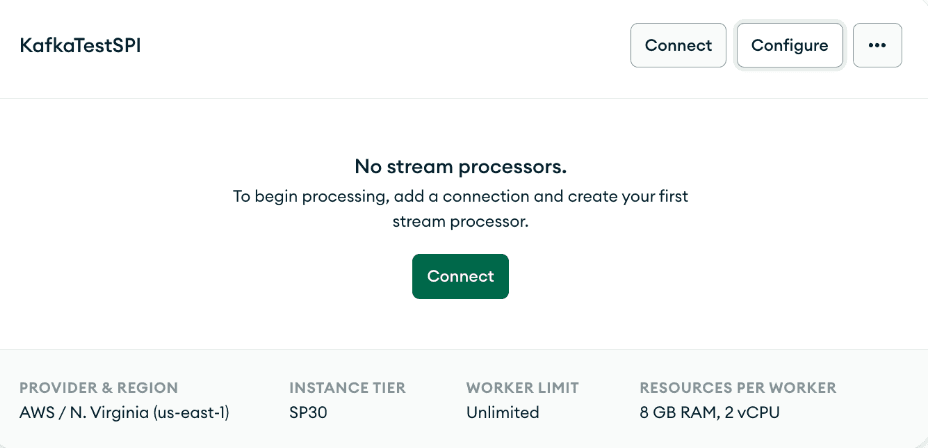
Task: Click the Connect button in the header
Action: click(678, 45)
